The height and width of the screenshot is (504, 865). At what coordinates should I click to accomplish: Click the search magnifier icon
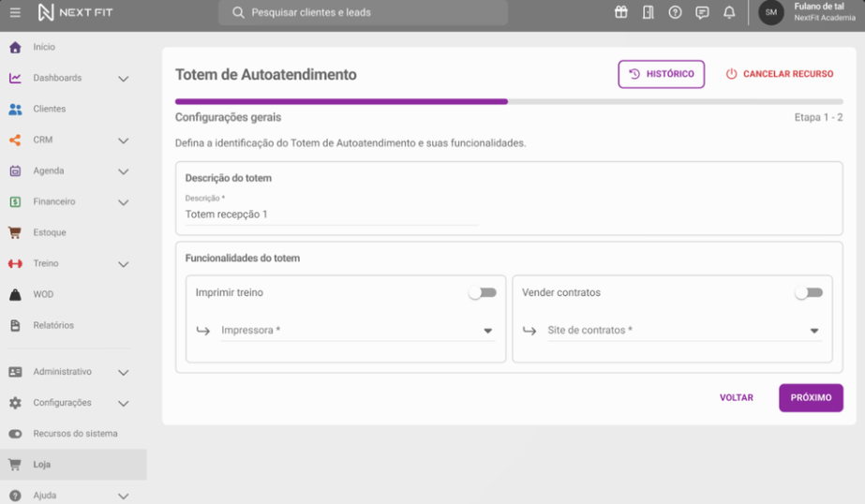point(238,12)
